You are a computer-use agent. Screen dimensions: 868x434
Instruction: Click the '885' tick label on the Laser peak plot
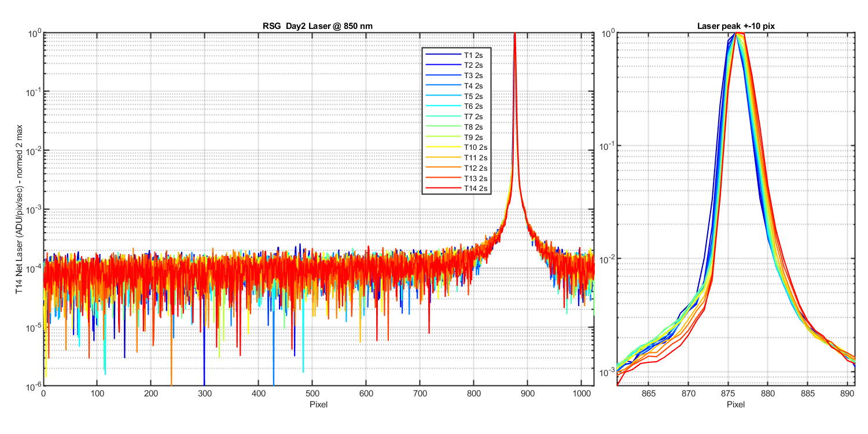[807, 393]
